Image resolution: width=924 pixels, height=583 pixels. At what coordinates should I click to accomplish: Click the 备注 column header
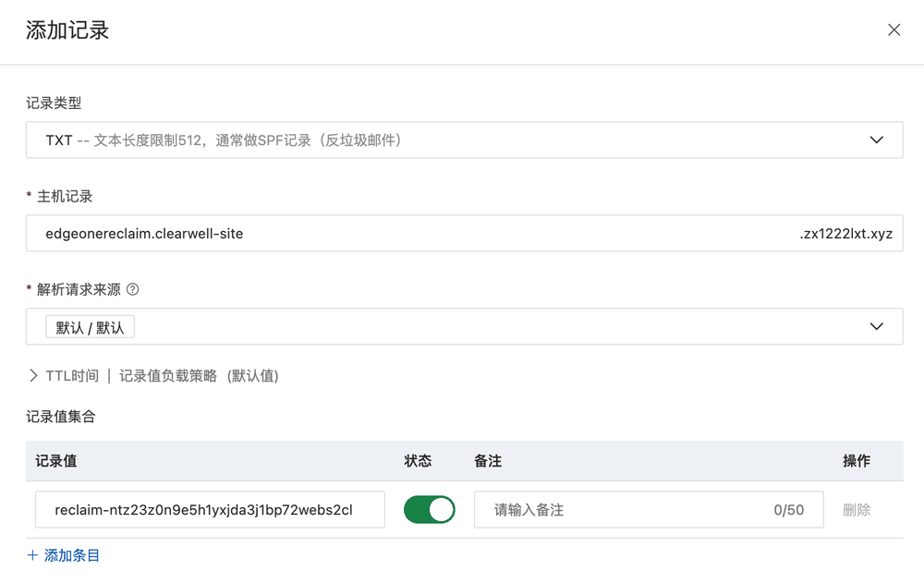point(488,461)
